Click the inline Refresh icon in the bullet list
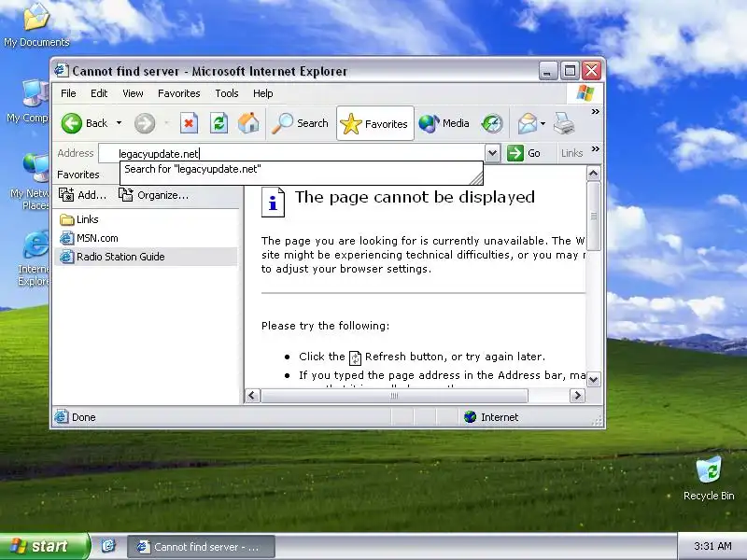This screenshot has width=747, height=560. (356, 357)
